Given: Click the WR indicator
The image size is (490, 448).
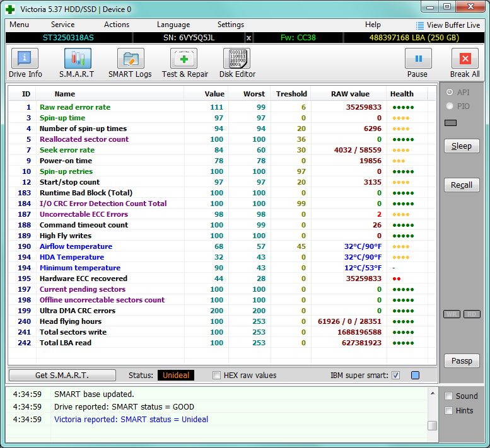Looking at the screenshot, I should (452, 314).
